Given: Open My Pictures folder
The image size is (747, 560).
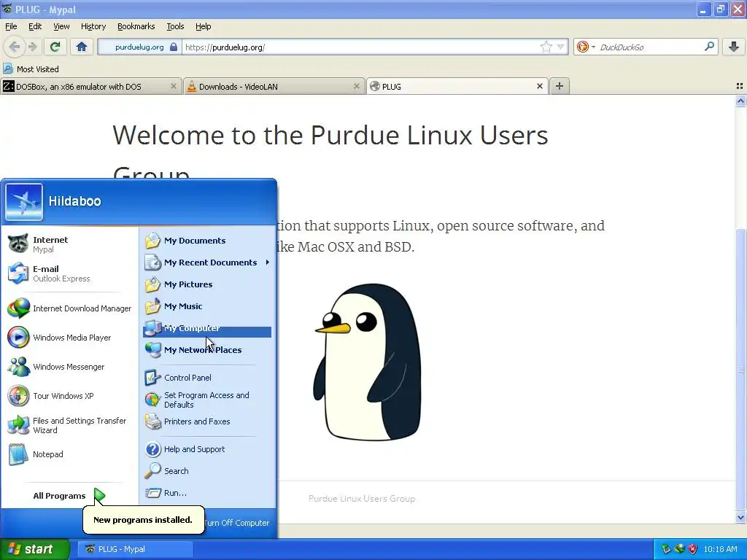Looking at the screenshot, I should tap(206, 284).
